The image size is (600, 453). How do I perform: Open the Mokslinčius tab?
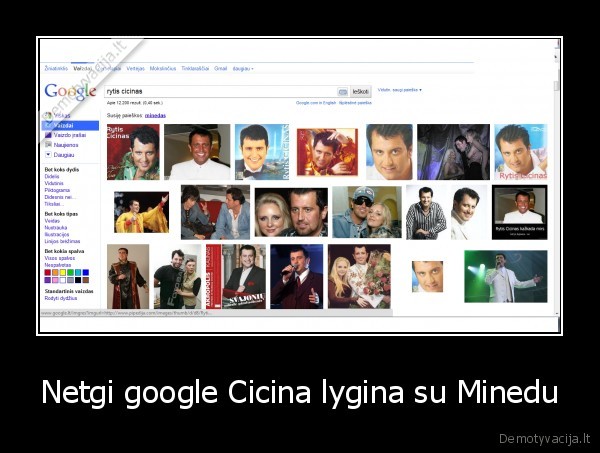tap(163, 68)
